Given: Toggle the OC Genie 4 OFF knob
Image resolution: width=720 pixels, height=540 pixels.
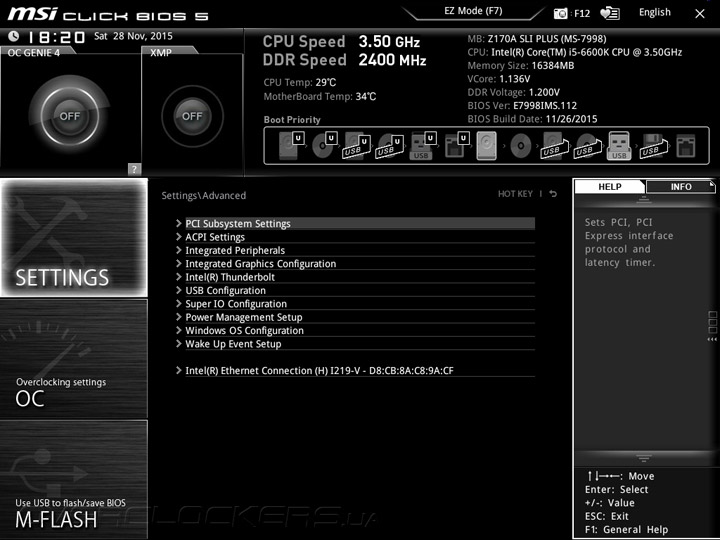Looking at the screenshot, I should (70, 116).
